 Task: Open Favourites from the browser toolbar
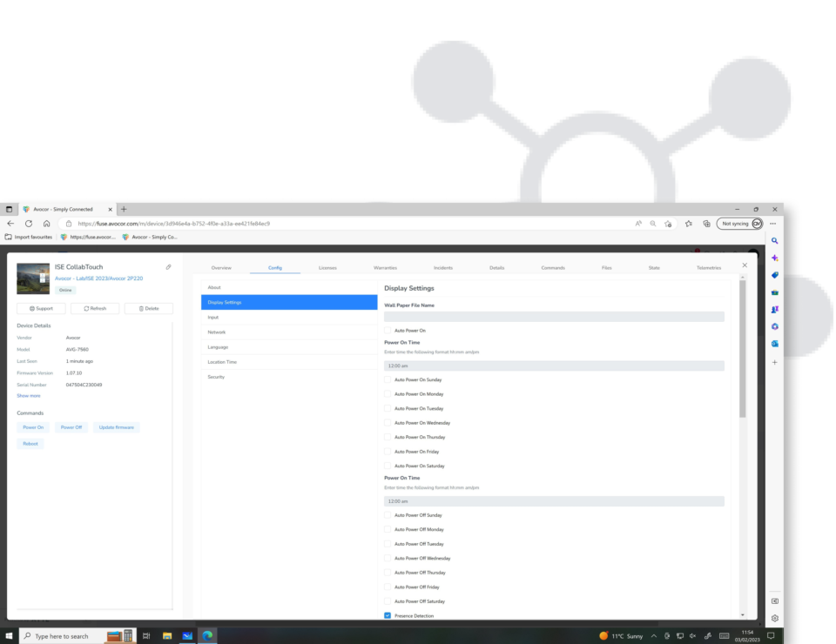pyautogui.click(x=687, y=224)
